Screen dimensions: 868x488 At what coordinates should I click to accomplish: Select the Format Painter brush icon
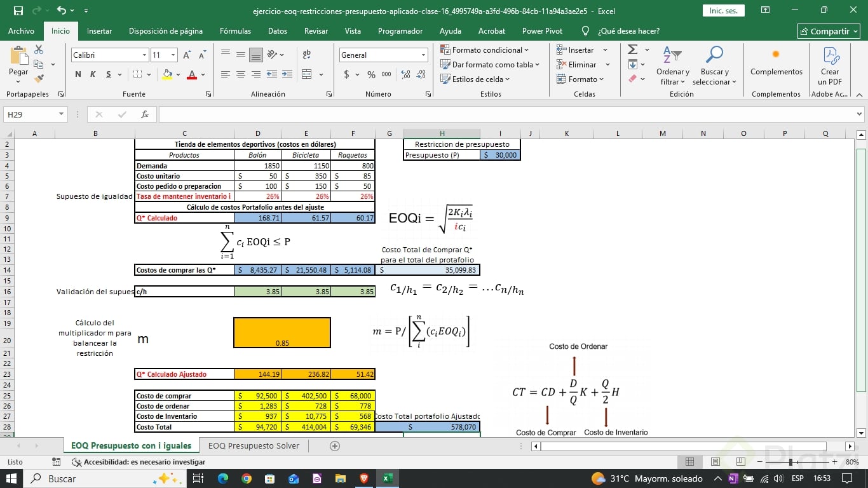[39, 79]
